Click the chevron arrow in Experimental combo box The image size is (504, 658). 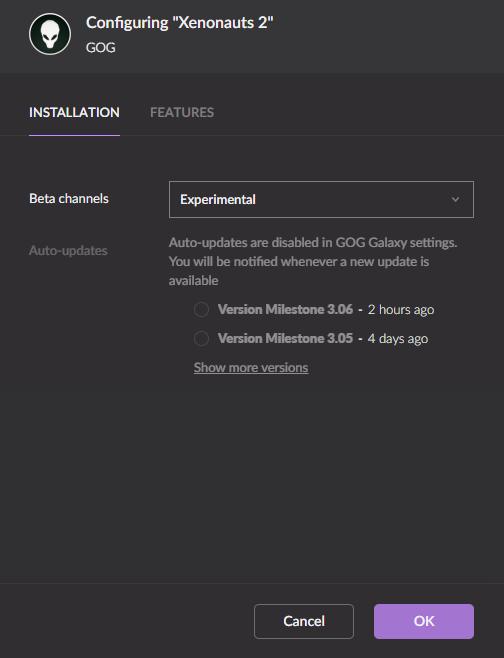coord(455,199)
